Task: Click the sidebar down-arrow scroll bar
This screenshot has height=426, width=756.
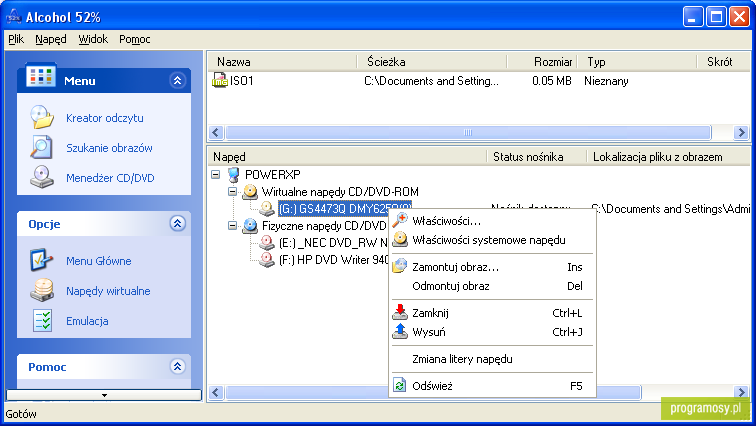Action: pyautogui.click(x=104, y=395)
